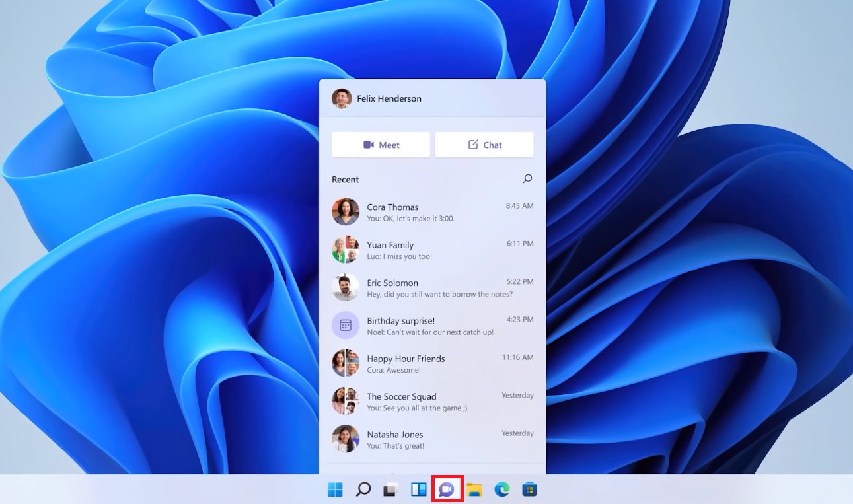Click the Teams Chat taskbar icon

pyautogui.click(x=447, y=489)
